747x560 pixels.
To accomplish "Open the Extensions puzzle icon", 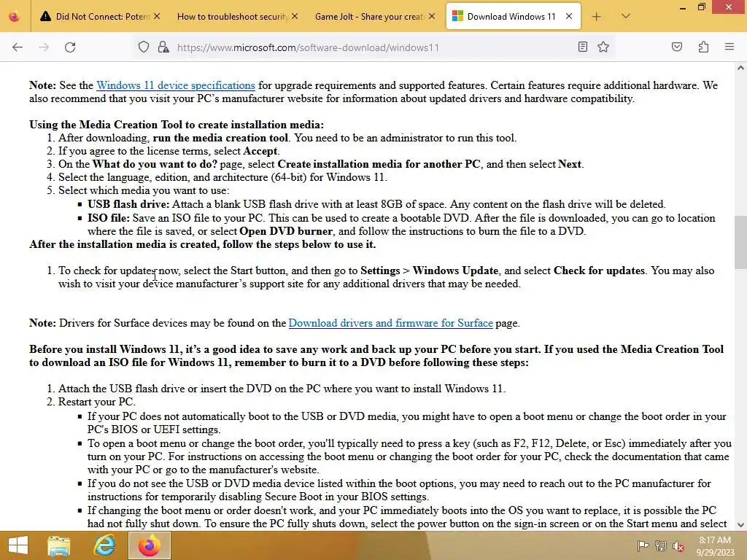I will pyautogui.click(x=703, y=47).
